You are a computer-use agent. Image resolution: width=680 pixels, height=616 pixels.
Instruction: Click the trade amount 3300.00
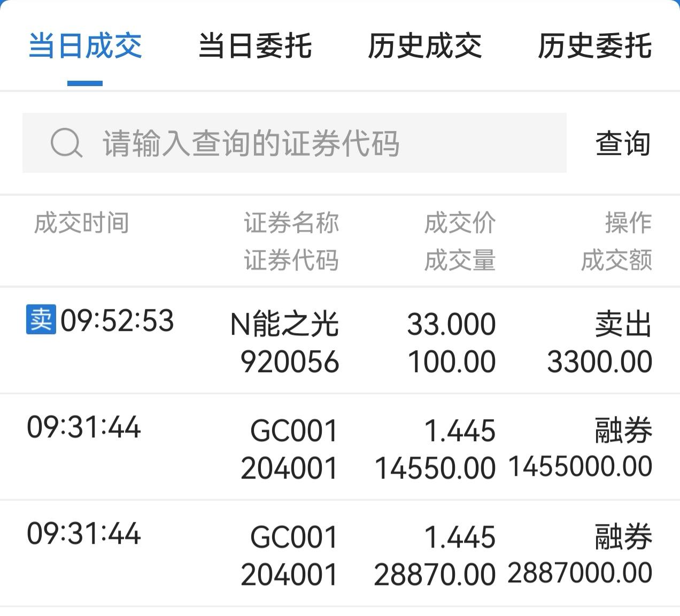(x=600, y=362)
